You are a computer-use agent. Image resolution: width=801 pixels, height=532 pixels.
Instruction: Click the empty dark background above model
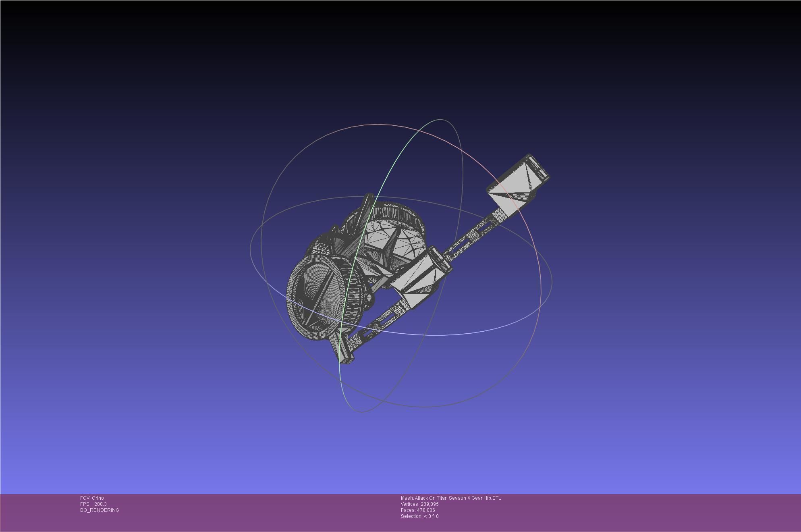(x=399, y=60)
